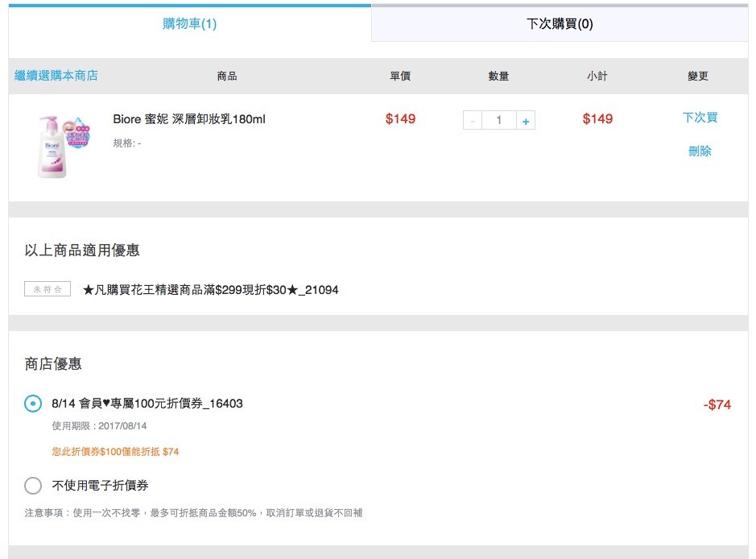Remove the item with 刪除
This screenshot has width=756, height=559.
tap(700, 151)
